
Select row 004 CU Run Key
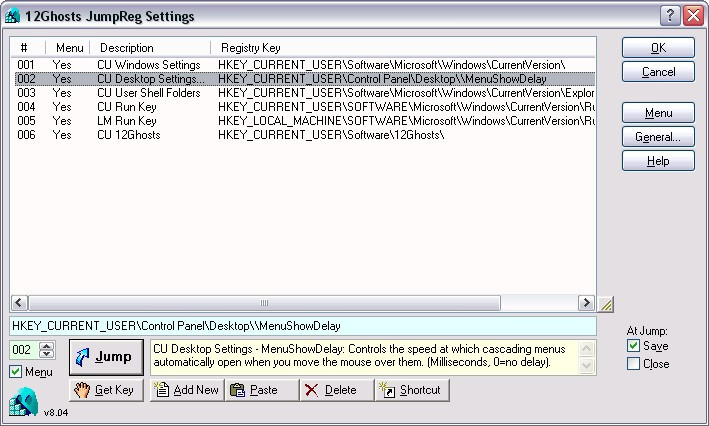[x=305, y=107]
